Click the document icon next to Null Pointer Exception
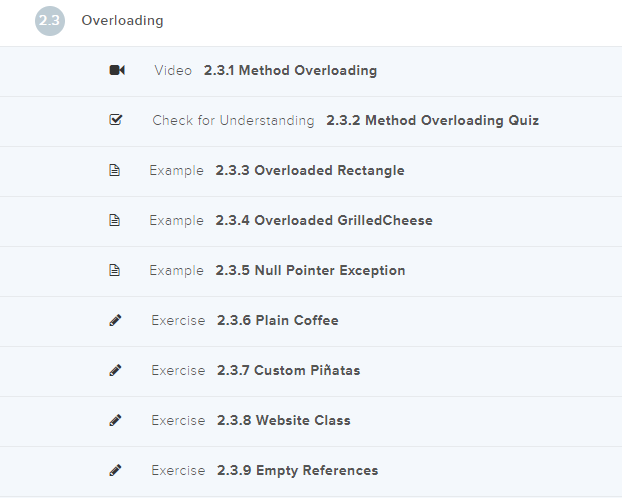The width and height of the screenshot is (622, 498). tap(115, 270)
